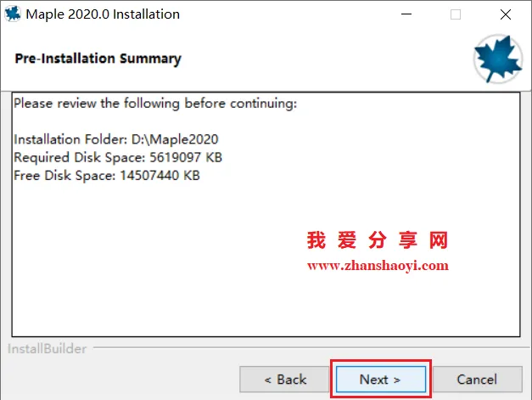Cancel the Maple installation
The width and height of the screenshot is (532, 400).
coord(478,379)
